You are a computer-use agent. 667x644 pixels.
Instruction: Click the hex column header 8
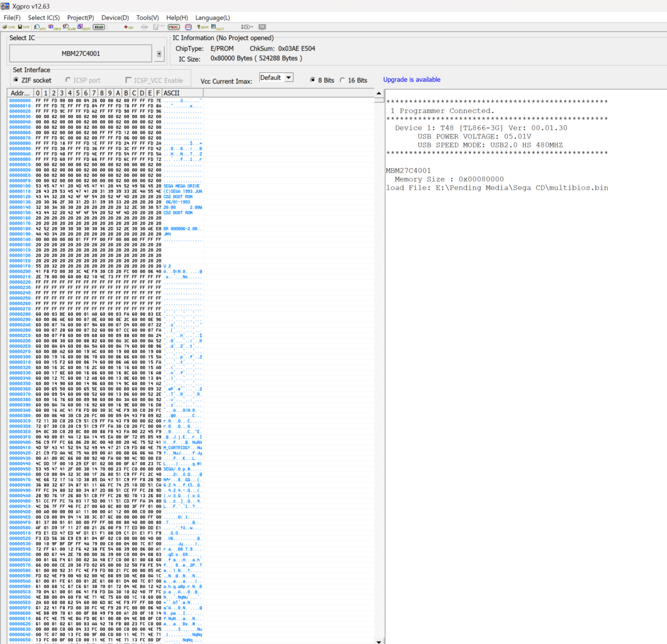[x=102, y=93]
